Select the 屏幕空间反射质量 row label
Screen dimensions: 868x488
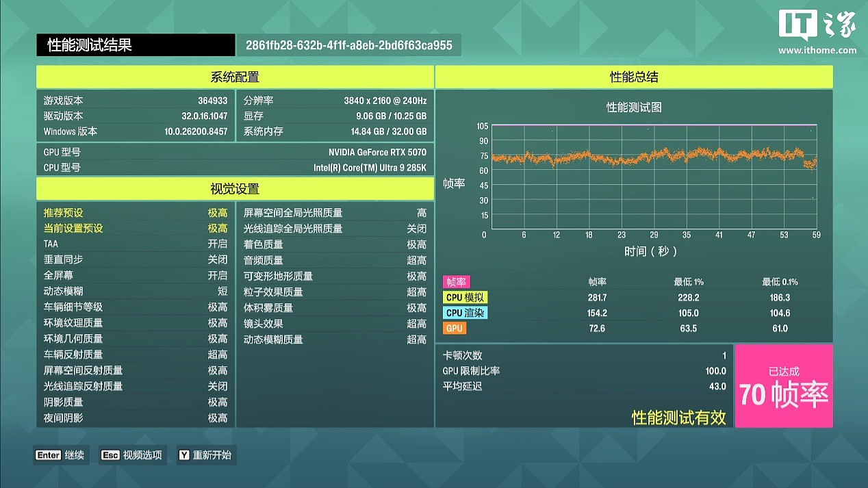click(83, 370)
